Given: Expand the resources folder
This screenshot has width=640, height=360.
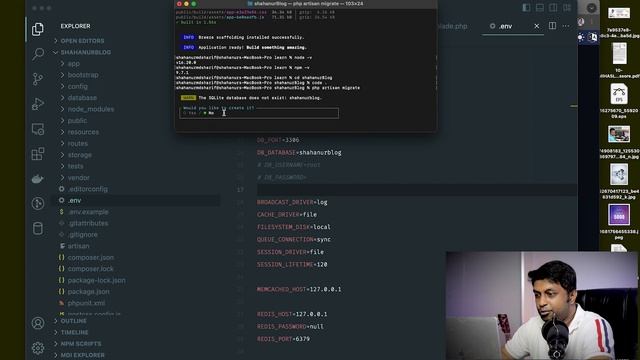Looking at the screenshot, I should (83, 132).
